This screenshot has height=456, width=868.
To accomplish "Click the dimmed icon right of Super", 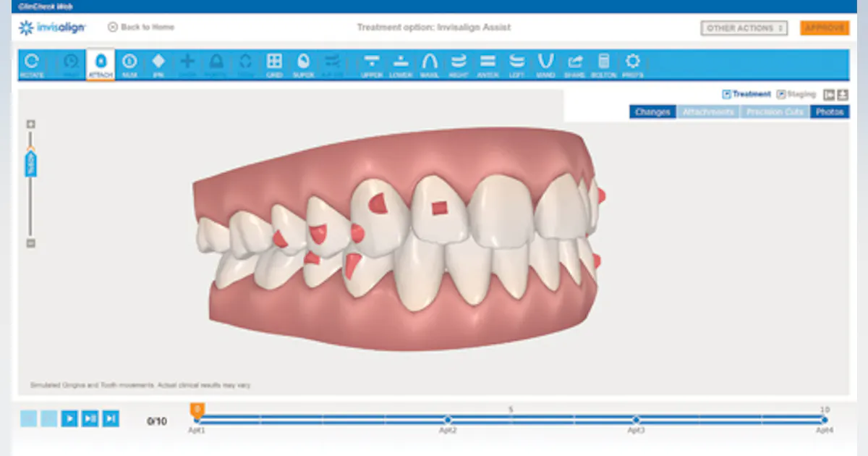I will 332,64.
